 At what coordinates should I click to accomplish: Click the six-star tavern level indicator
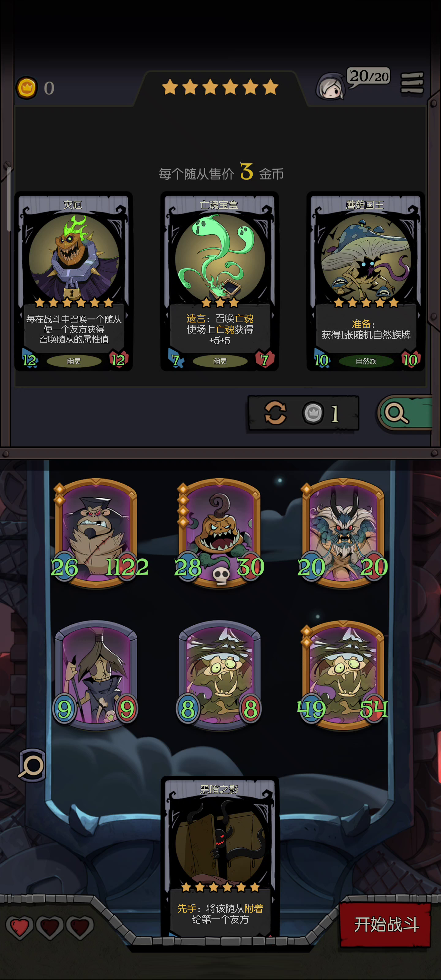click(220, 87)
